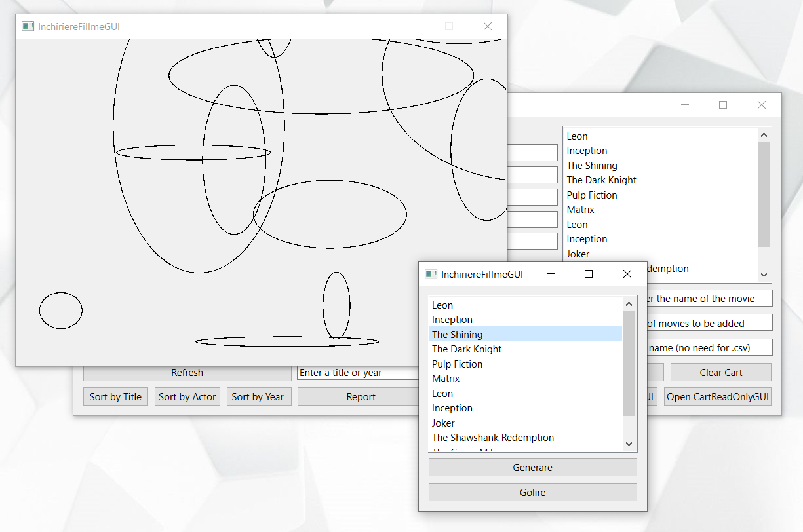The height and width of the screenshot is (532, 803).
Task: Select 'Joker' in small cart window
Action: 525,423
